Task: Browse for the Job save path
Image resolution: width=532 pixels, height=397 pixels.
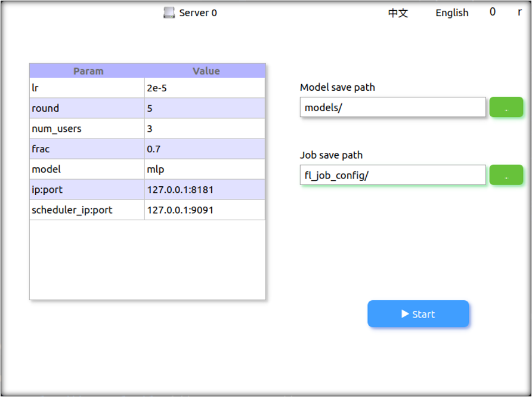Action: [x=506, y=176]
